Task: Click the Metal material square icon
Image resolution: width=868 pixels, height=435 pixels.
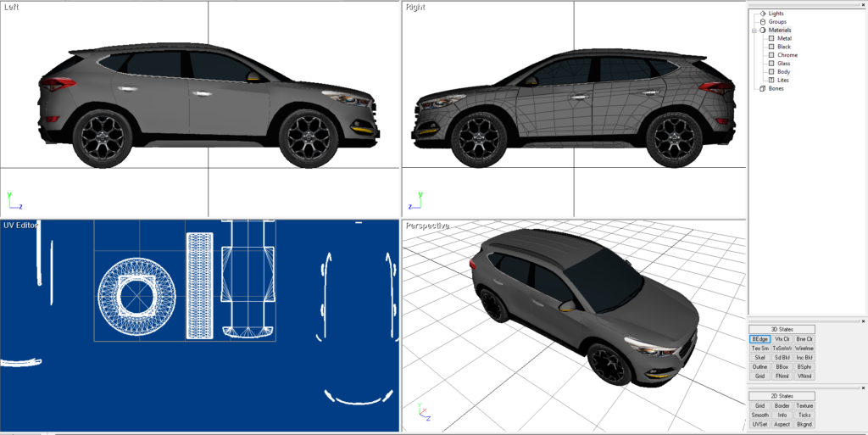Action: pos(771,38)
